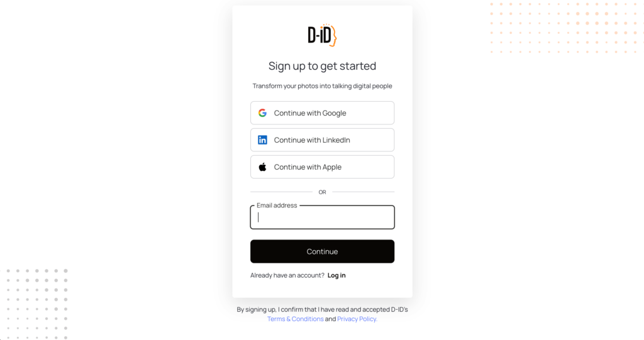Image resolution: width=644 pixels, height=340 pixels.
Task: Click the D-ID logo at top
Action: point(323,35)
